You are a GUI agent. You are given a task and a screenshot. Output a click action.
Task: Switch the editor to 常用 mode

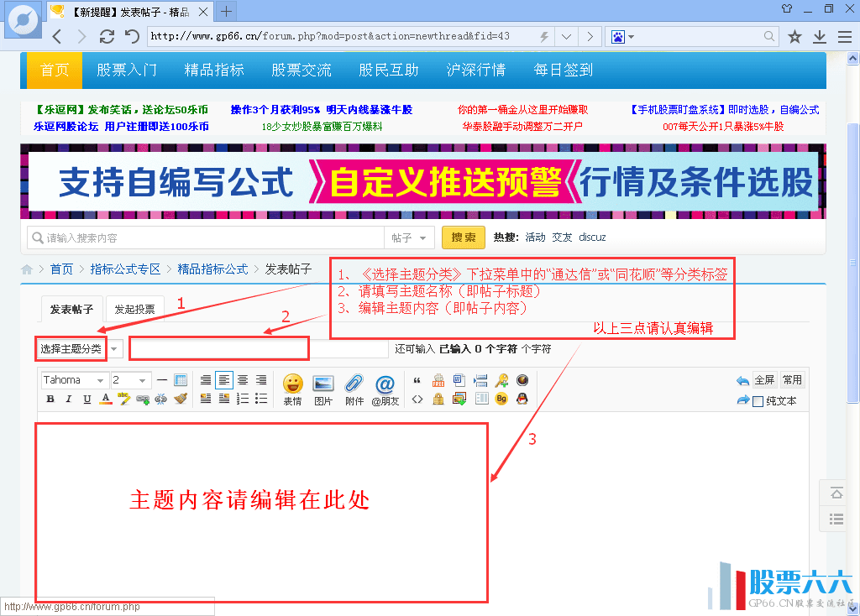(792, 380)
